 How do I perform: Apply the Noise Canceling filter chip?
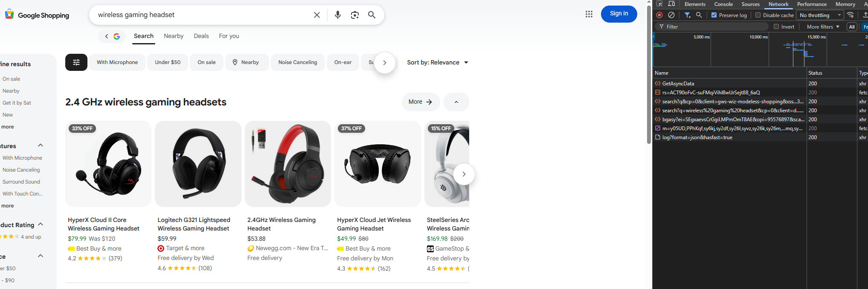pos(298,62)
